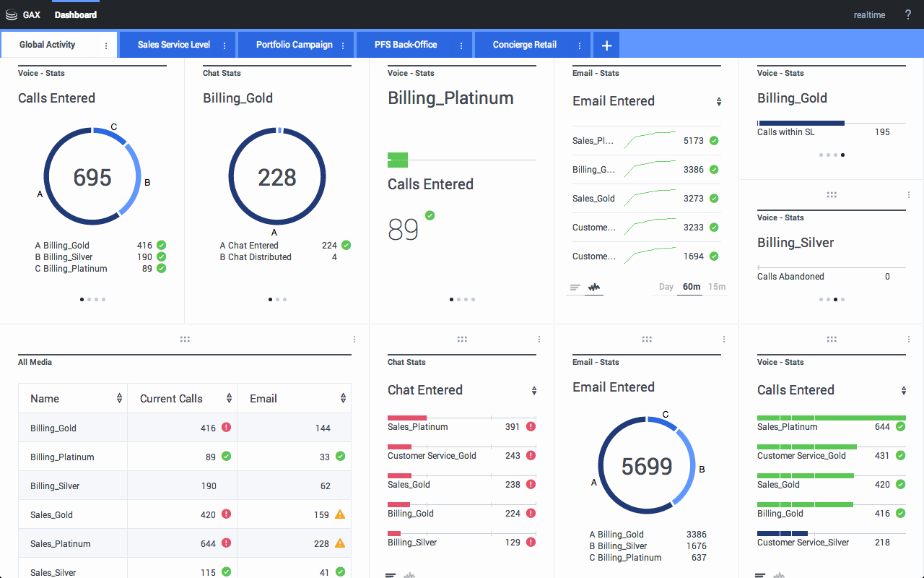
Task: Switch to the Sales Service Level tab
Action: pos(174,45)
